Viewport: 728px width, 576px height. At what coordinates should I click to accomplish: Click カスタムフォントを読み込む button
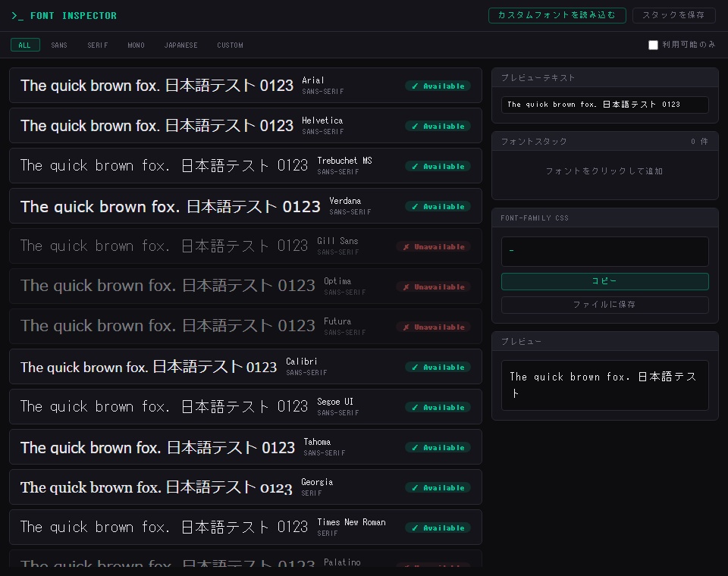tap(557, 15)
